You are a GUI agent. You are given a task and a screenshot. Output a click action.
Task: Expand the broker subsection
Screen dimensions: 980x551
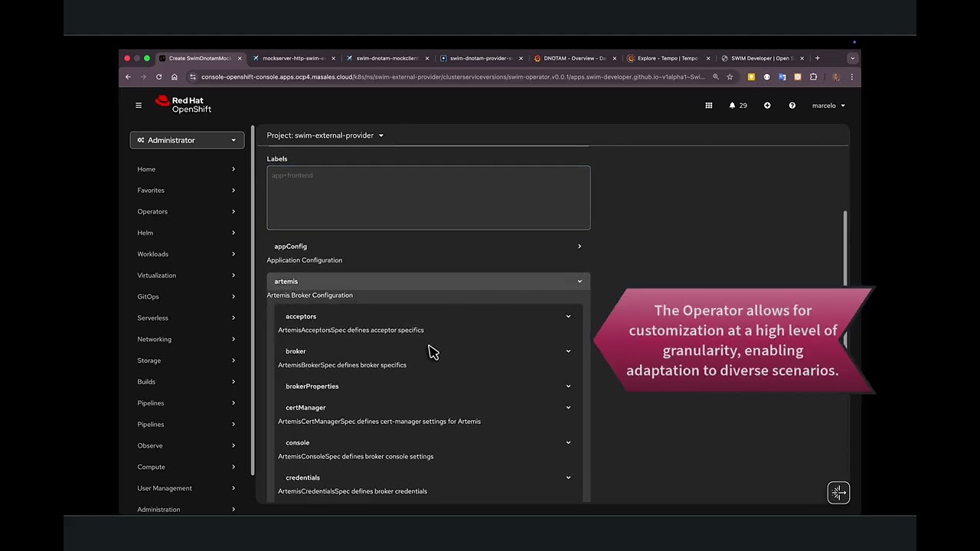(x=428, y=351)
